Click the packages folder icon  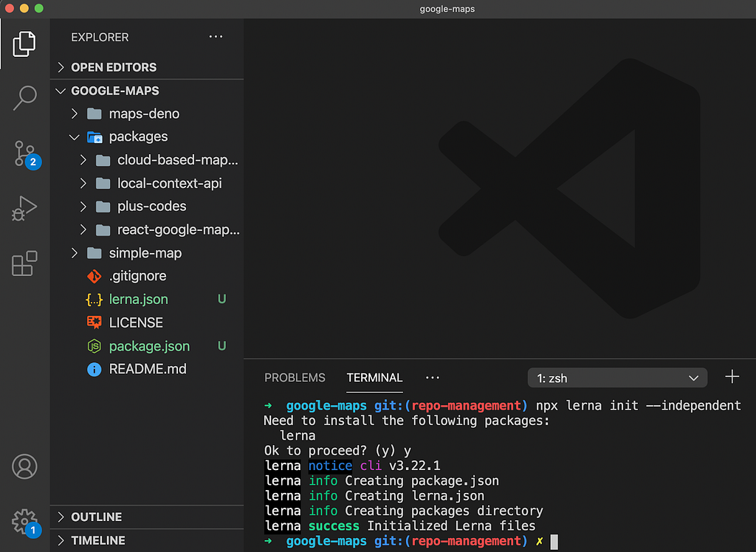click(94, 137)
